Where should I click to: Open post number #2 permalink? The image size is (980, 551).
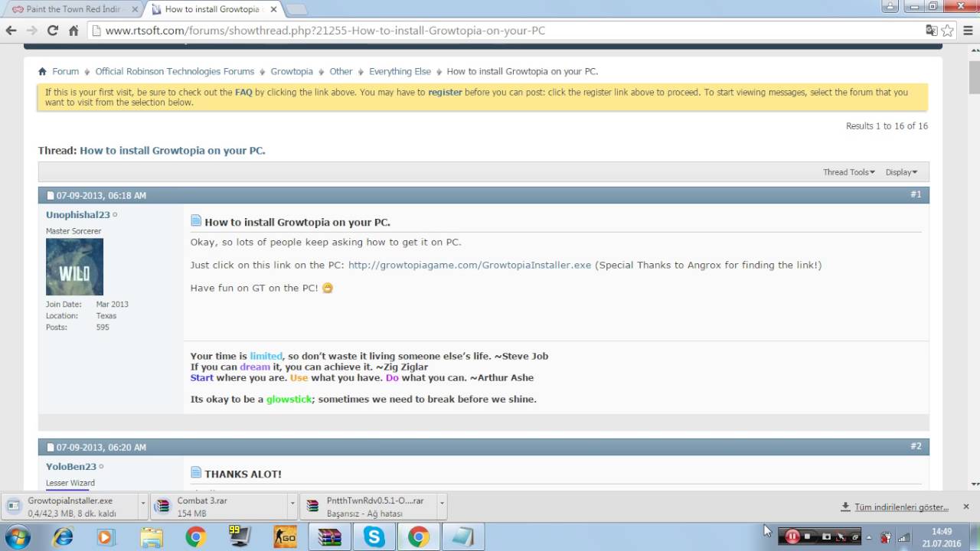tap(916, 446)
